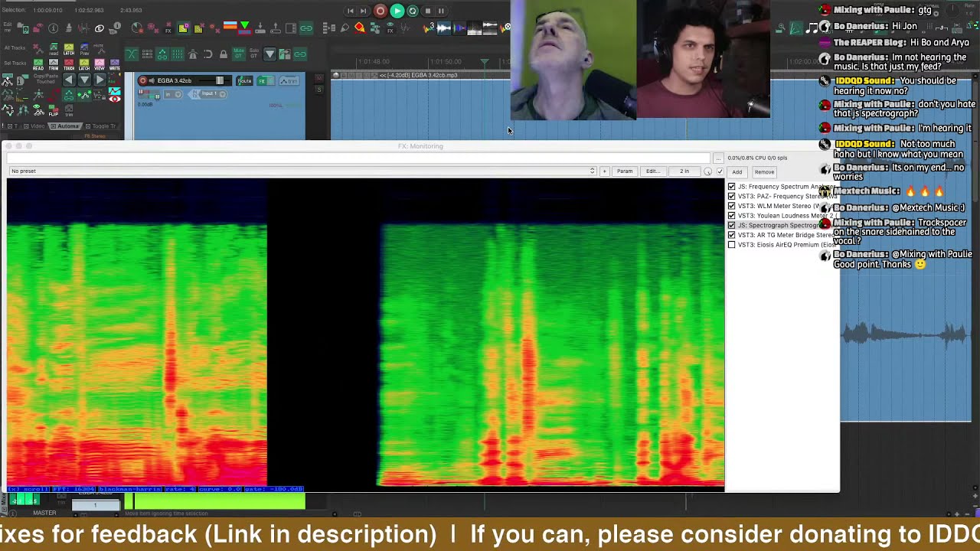
Task: Toggle the VST3: WLM Meter Stereo checkbox
Action: pyautogui.click(x=732, y=206)
